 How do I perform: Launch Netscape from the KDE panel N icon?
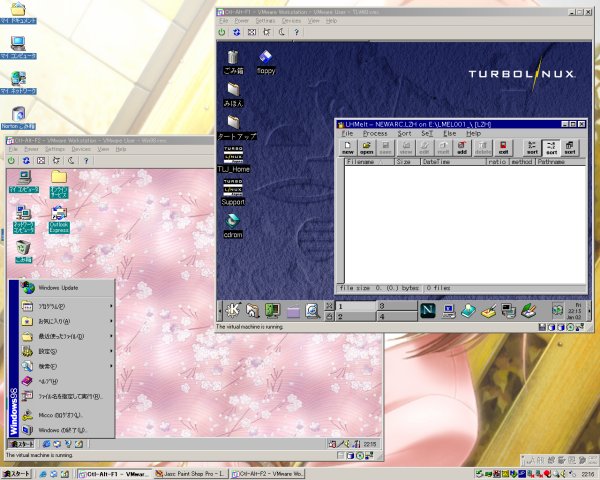(x=427, y=310)
